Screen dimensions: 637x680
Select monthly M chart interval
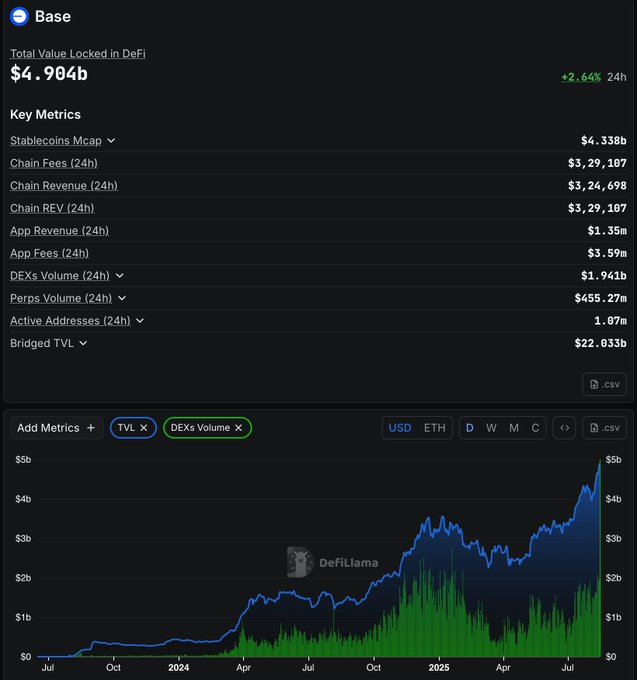point(514,428)
